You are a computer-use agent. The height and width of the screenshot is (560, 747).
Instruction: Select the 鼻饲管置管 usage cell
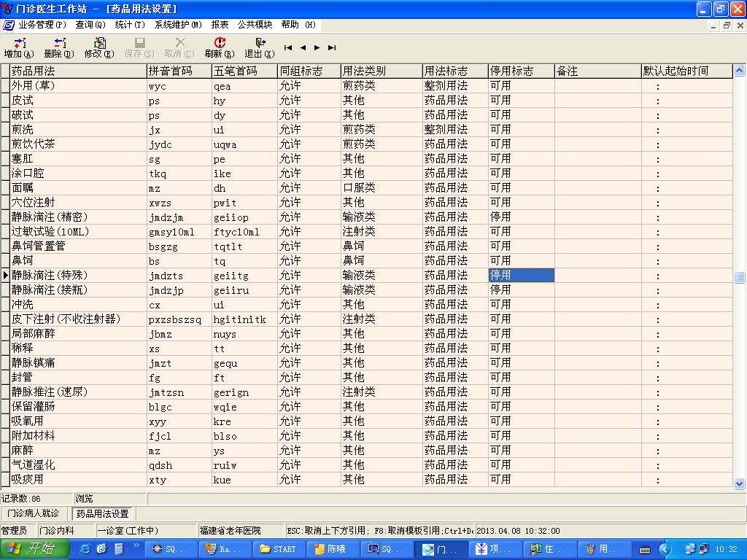pos(78,246)
